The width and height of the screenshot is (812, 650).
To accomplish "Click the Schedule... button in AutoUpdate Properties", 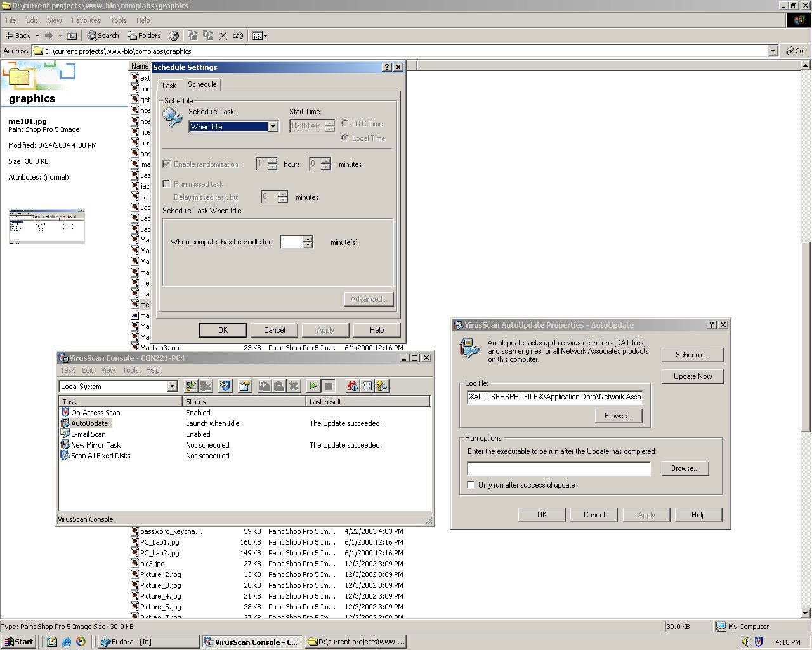I will tap(692, 355).
